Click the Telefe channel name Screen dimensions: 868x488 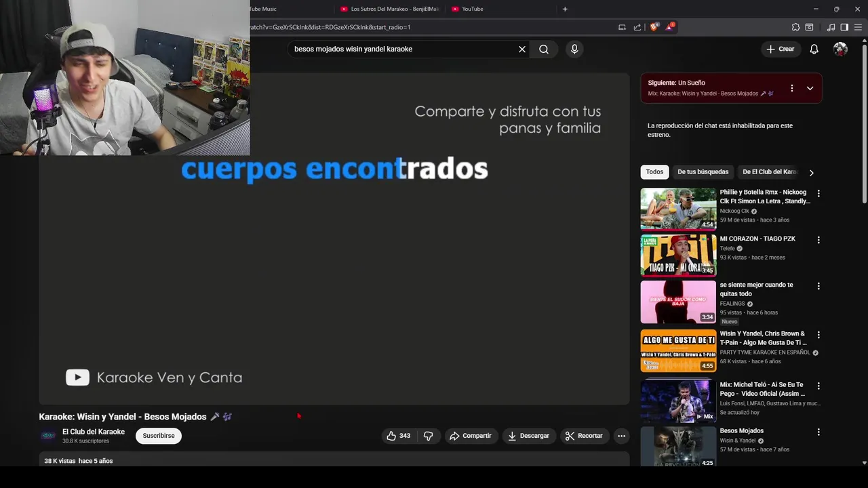point(728,248)
